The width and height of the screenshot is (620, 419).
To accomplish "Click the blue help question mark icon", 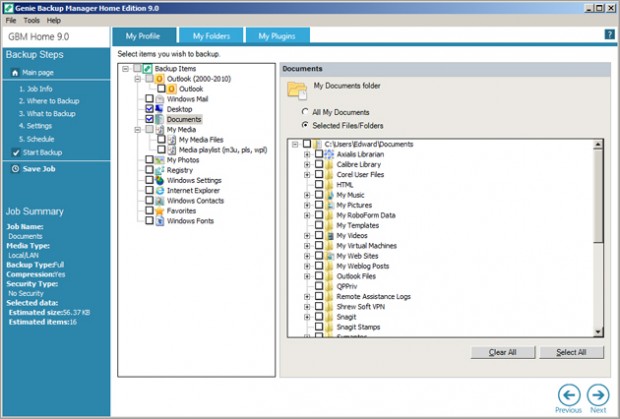I will 609,35.
